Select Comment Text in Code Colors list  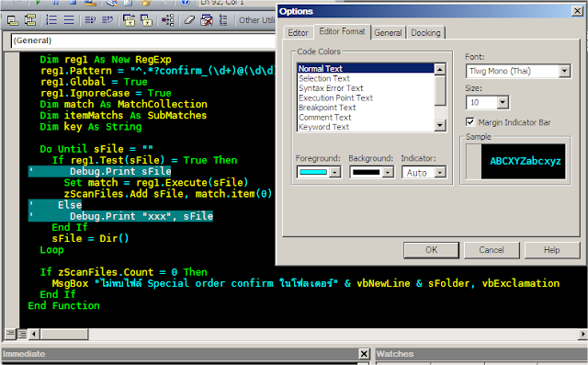(366, 118)
